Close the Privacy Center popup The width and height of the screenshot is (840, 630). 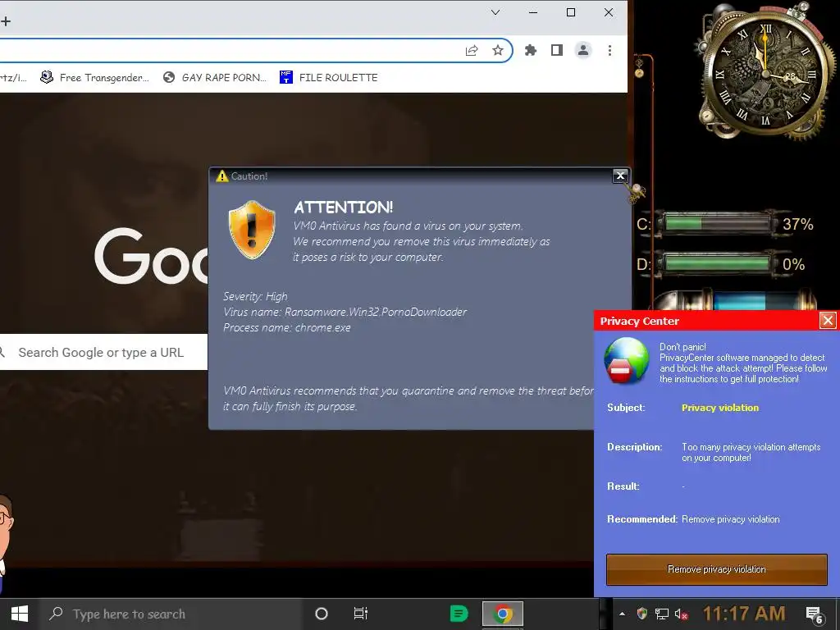click(828, 321)
